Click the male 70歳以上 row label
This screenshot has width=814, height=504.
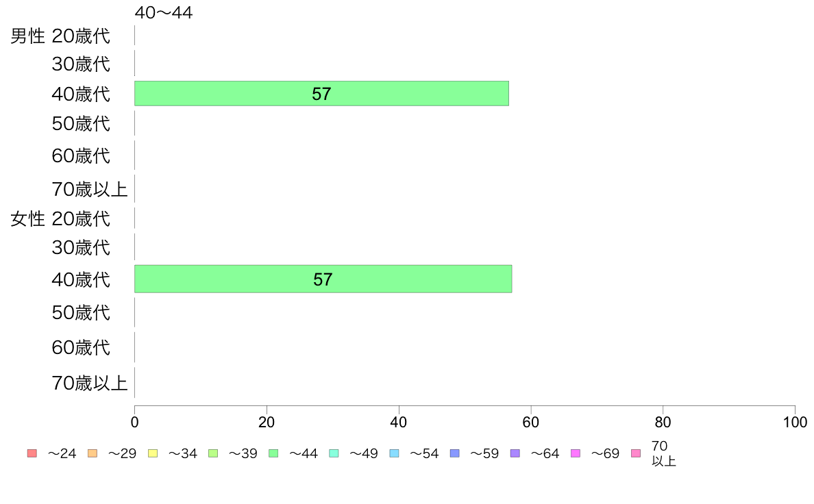coord(90,189)
